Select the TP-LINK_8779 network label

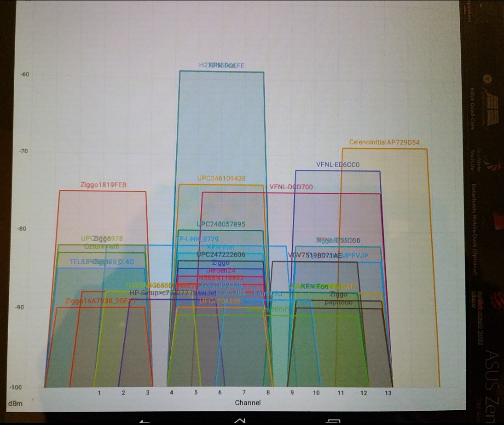pyautogui.click(x=197, y=239)
